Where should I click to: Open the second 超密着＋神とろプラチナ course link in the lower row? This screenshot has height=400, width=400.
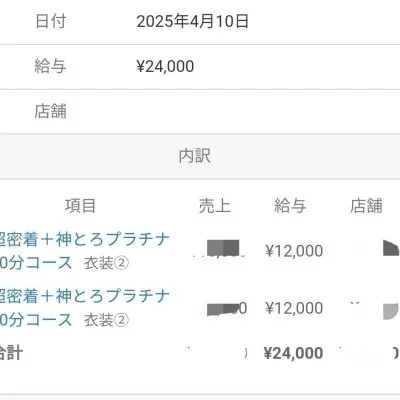pyautogui.click(x=85, y=308)
